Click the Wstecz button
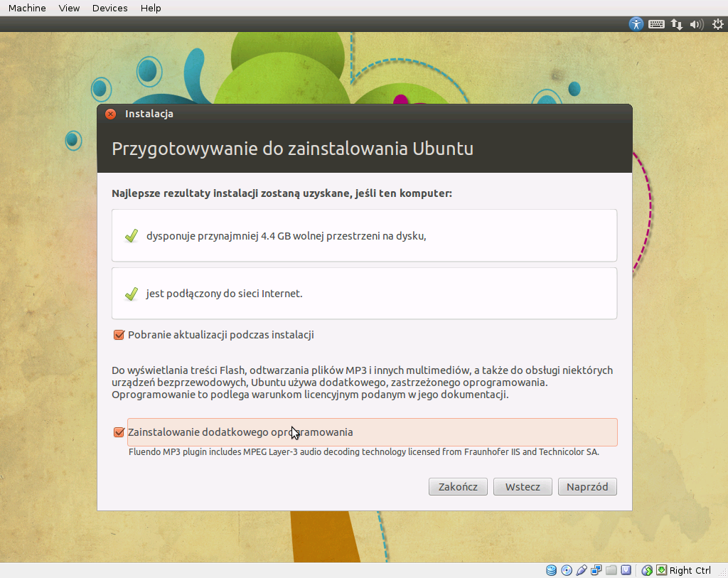 523,486
